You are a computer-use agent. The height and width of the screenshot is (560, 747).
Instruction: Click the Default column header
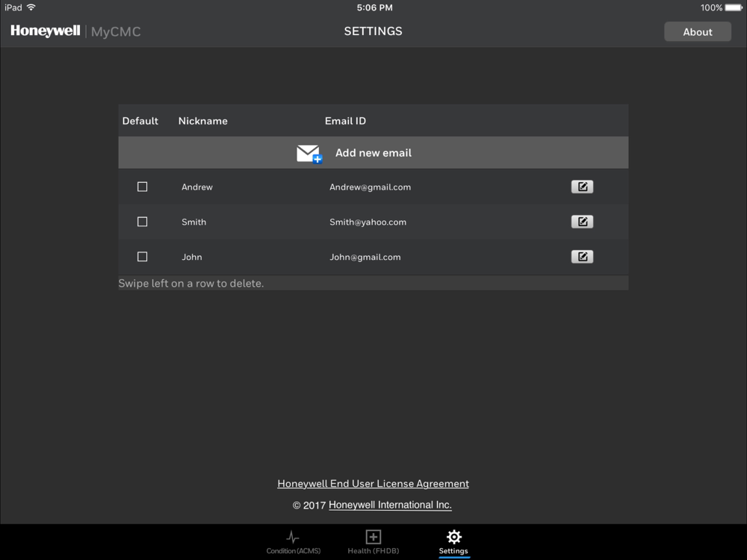[140, 121]
